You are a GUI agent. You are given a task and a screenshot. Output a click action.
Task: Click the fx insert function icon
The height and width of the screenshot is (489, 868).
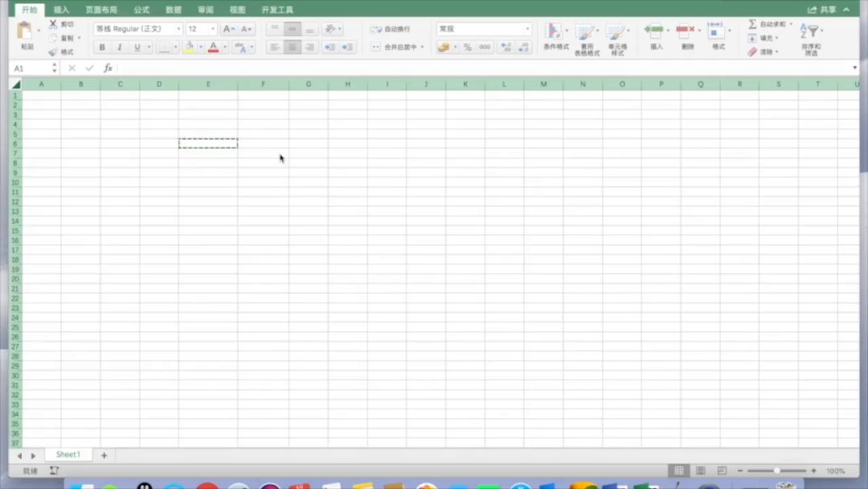click(108, 68)
